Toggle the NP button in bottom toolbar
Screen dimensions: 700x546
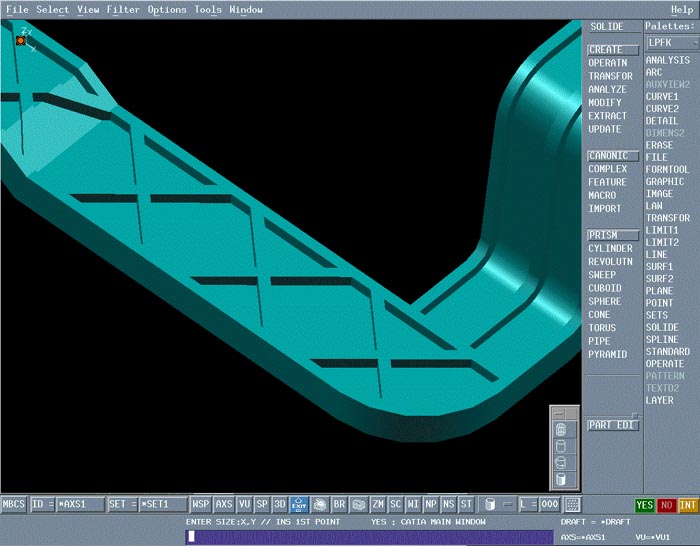click(x=431, y=504)
